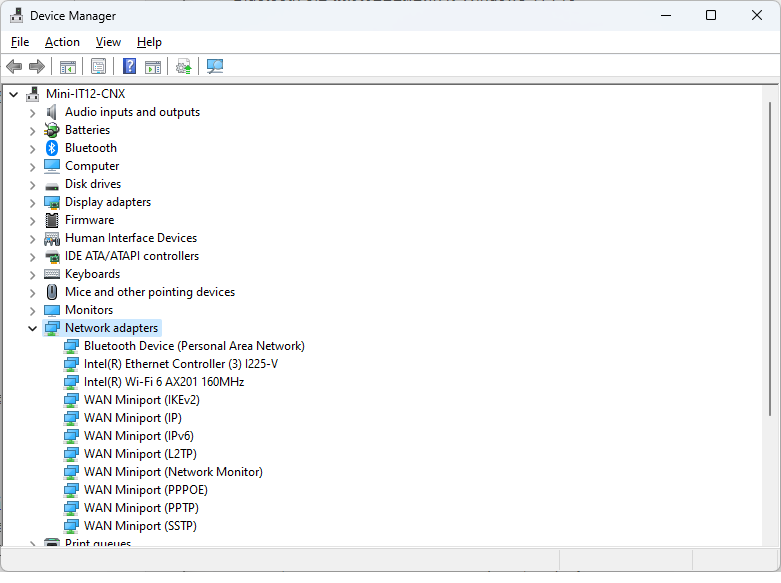Expand the Firmware category

[x=32, y=221]
